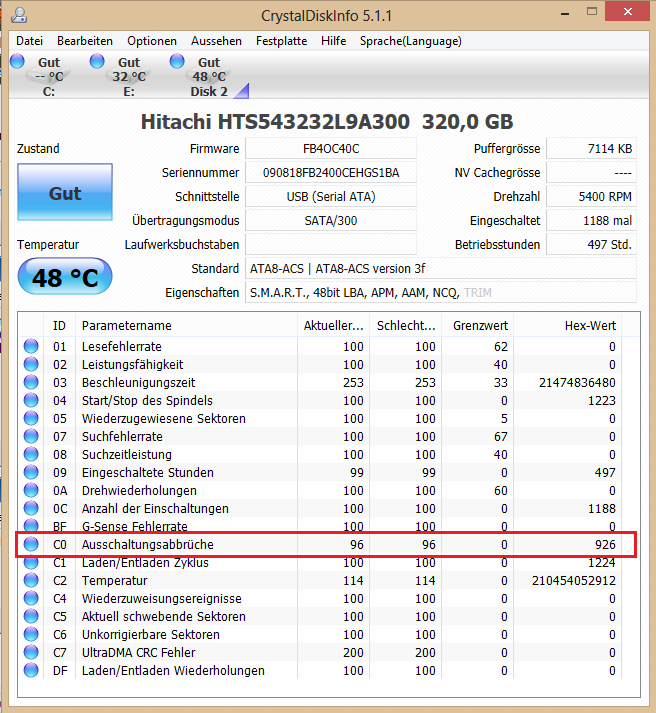The image size is (656, 713).
Task: Click status orb in Beschleunigungszeit row
Action: pyautogui.click(x=31, y=382)
